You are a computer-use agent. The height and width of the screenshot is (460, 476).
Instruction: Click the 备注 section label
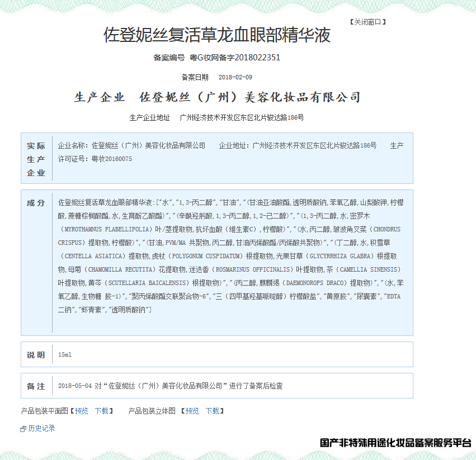[36, 386]
